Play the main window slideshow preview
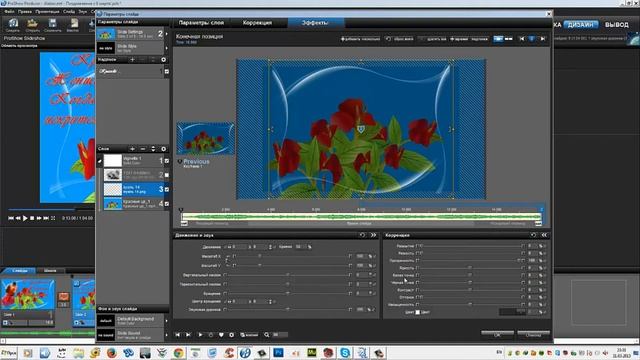 click(25, 218)
